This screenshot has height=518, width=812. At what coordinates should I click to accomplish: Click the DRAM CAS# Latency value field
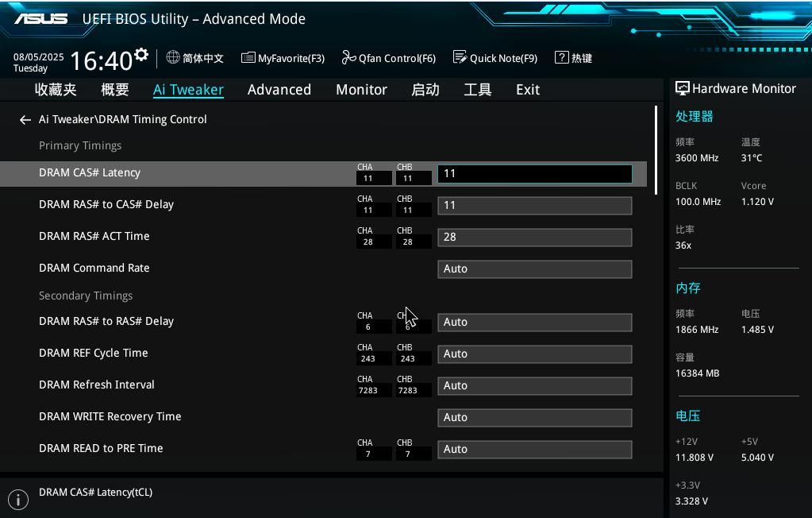point(534,174)
